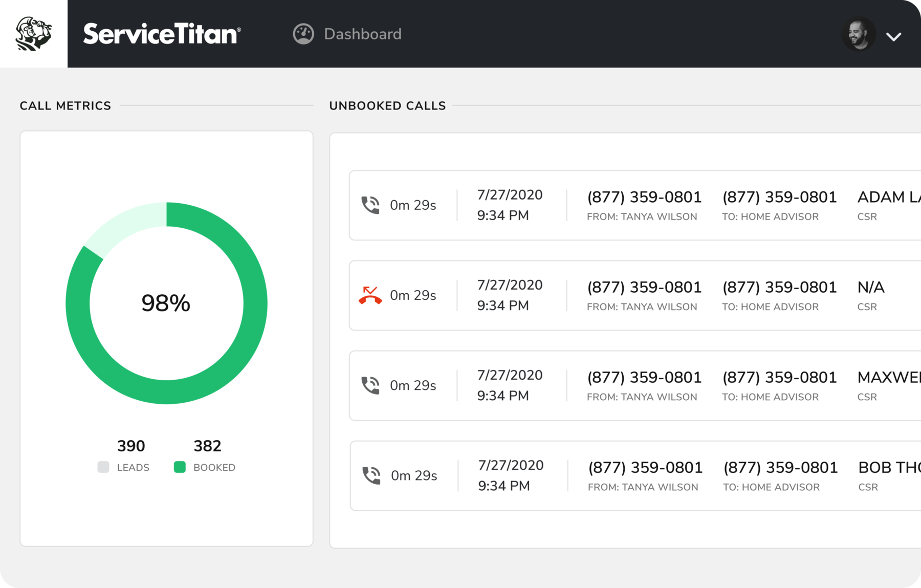Click the LEADS legend label
Viewport: 921px width, 588px height.
click(133, 467)
